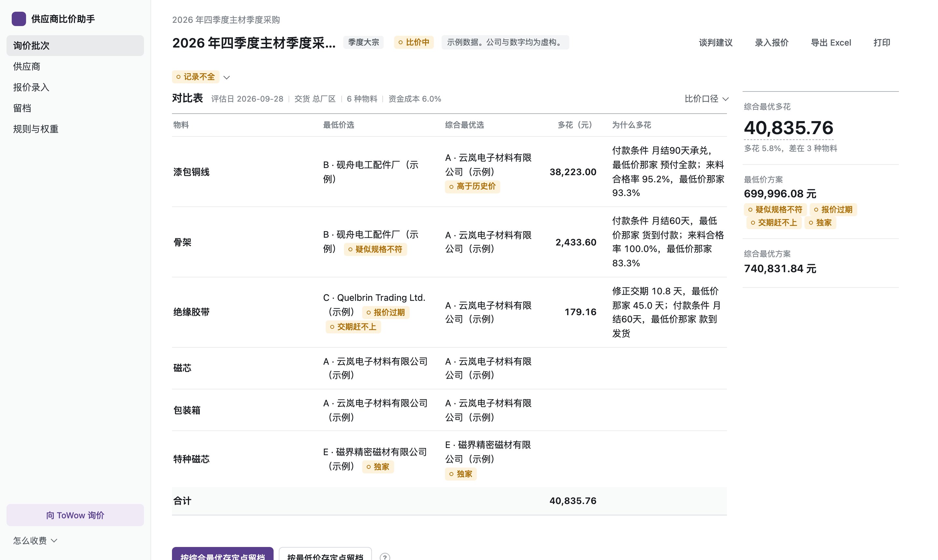
Task: Open 询价批次 in the sidebar
Action: 75,46
